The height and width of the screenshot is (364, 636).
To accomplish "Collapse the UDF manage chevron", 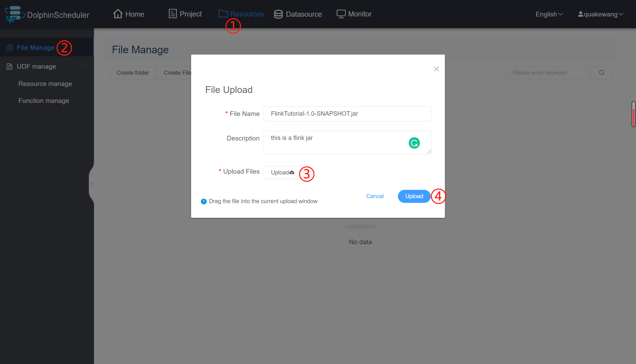I will (85, 66).
